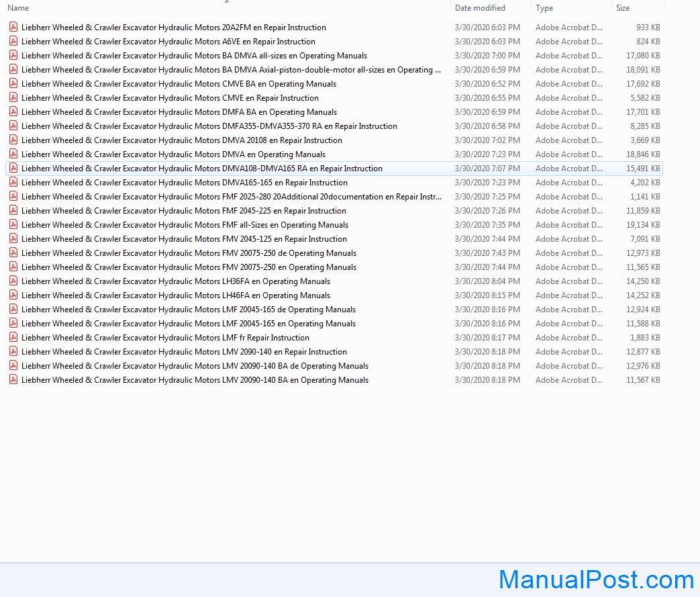Click PDF icon of BA DMVA all-sizes Operating Manuals
The width and height of the screenshot is (700, 597).
(x=13, y=56)
